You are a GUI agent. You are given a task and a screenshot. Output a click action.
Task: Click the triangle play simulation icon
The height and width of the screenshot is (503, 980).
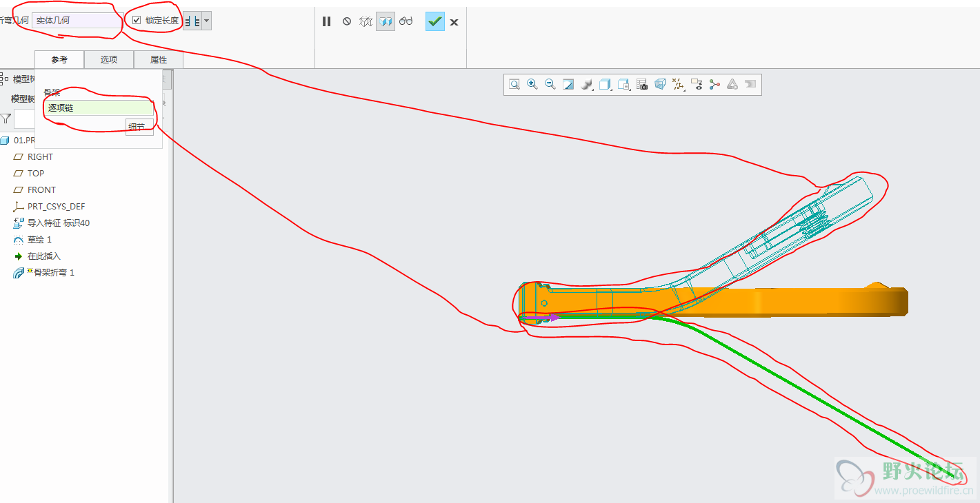coord(732,85)
